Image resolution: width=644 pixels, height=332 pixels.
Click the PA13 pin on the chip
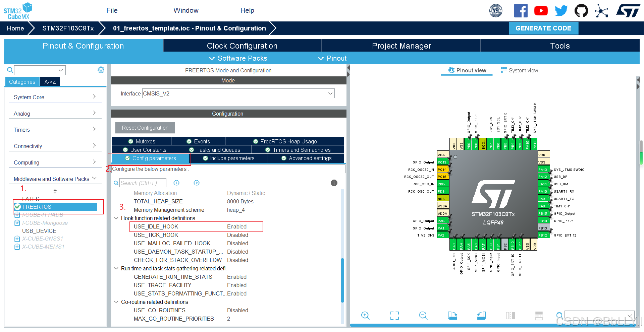pyautogui.click(x=544, y=170)
